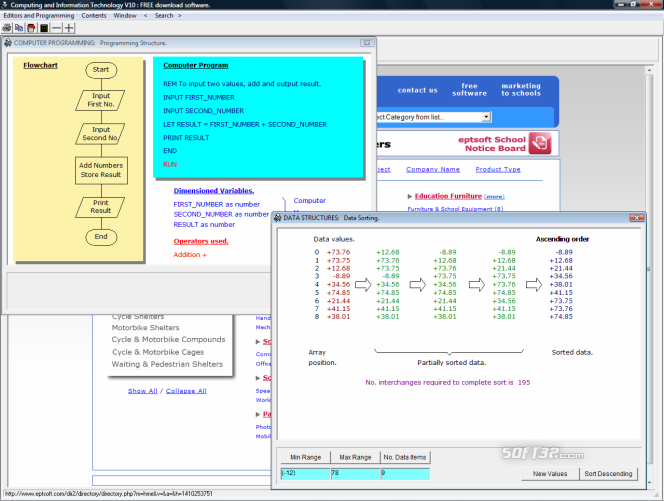This screenshot has width=664, height=501.
Task: Open the Editors and Programming menu
Action: [x=38, y=16]
